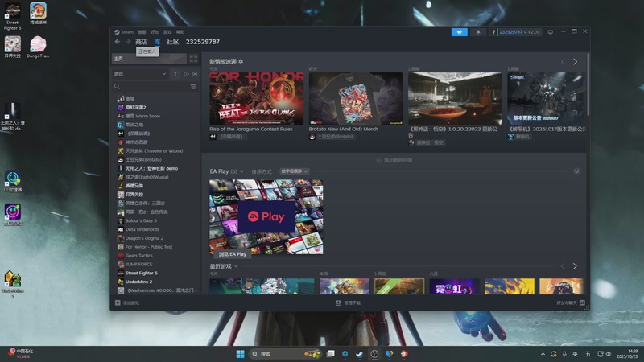Open friends and chat icon

pyautogui.click(x=582, y=303)
